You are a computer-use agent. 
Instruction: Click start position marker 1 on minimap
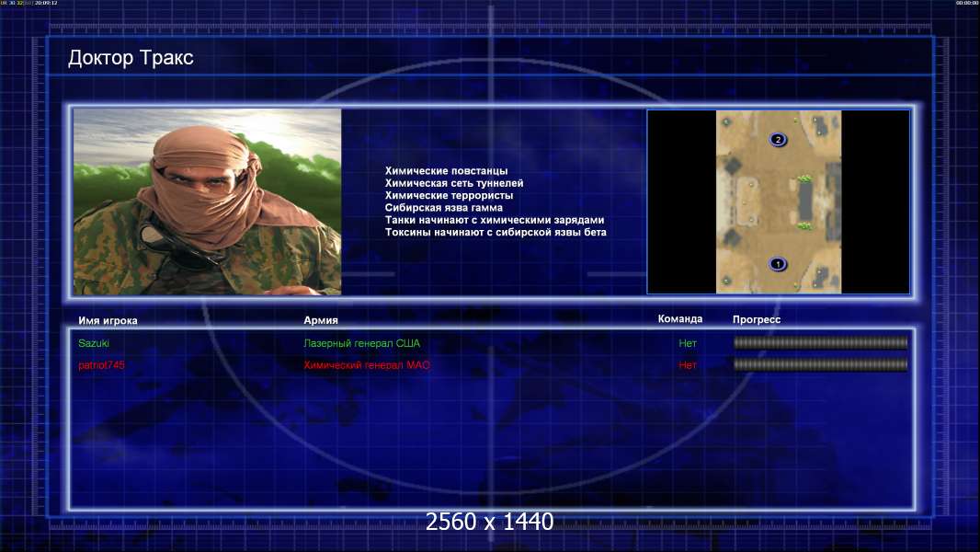coord(778,264)
